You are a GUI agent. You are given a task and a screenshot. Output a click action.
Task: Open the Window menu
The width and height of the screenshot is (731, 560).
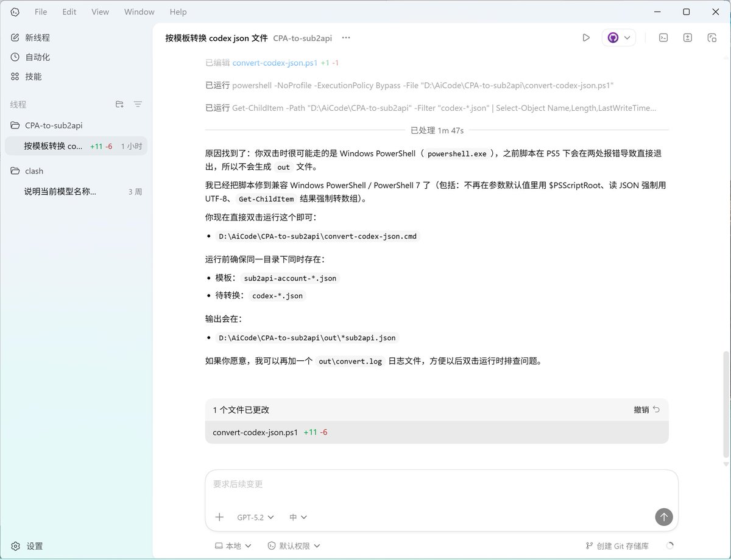pos(139,12)
